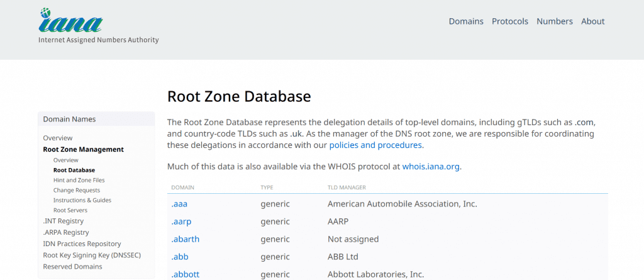Open the Domain Names Overview sidebar link
This screenshot has width=644, height=280.
pyautogui.click(x=57, y=138)
